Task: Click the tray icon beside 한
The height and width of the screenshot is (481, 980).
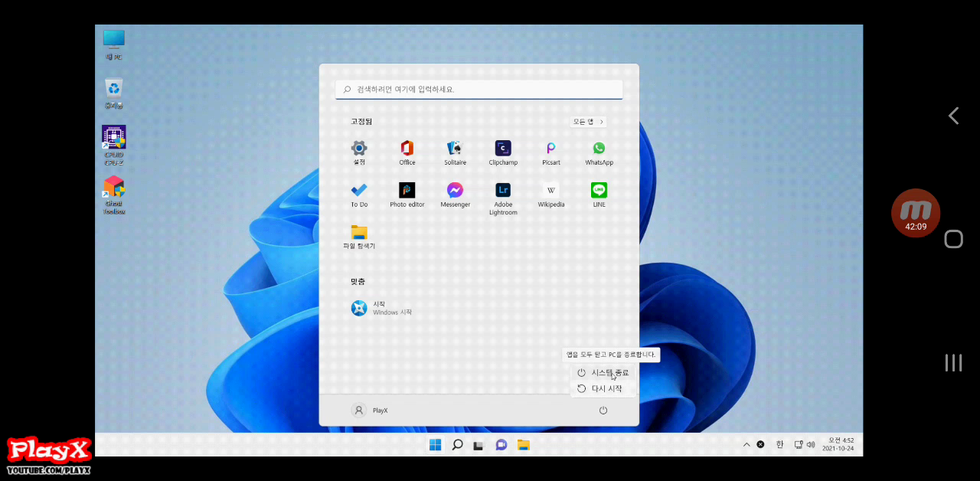Action: click(x=760, y=444)
